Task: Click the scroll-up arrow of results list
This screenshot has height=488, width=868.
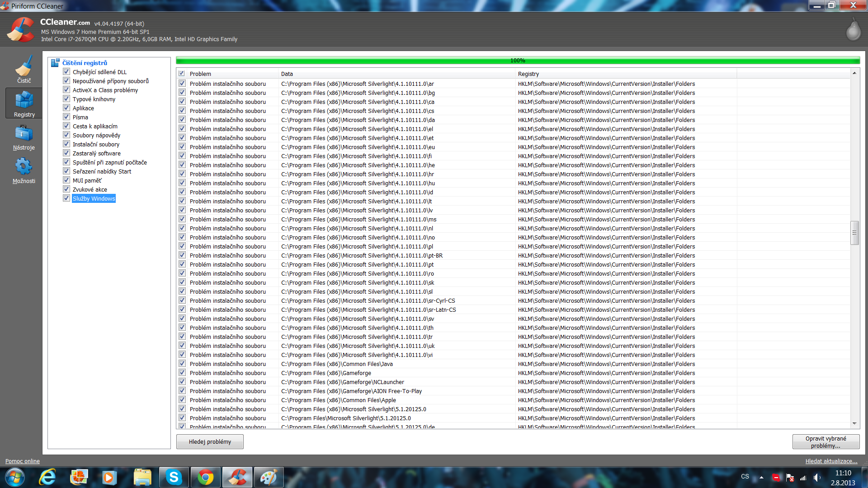Action: (x=854, y=73)
